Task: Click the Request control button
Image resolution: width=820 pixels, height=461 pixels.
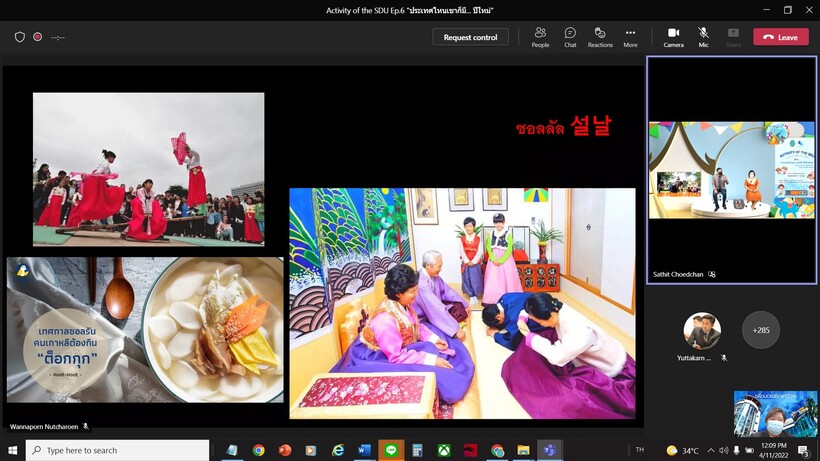Action: [x=470, y=37]
